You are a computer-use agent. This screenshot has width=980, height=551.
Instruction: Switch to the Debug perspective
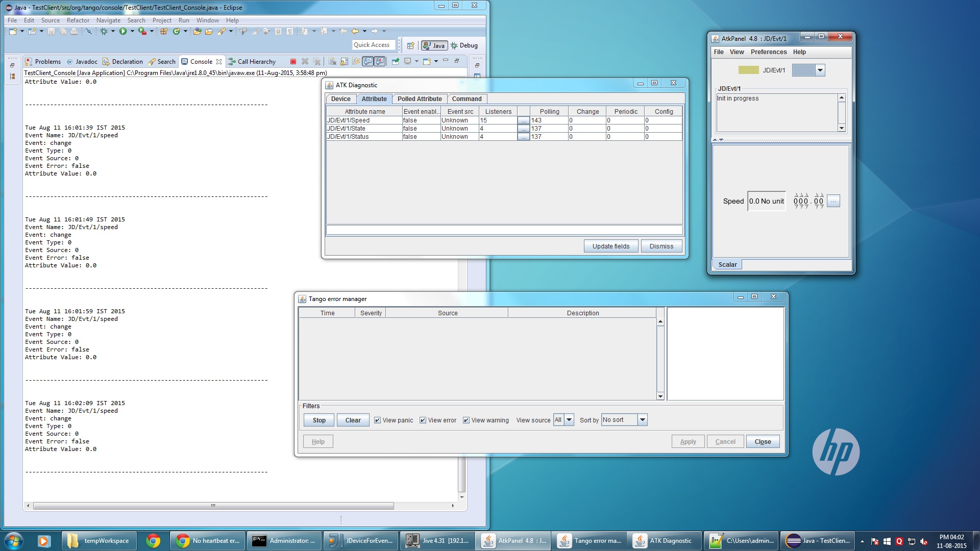pos(464,45)
